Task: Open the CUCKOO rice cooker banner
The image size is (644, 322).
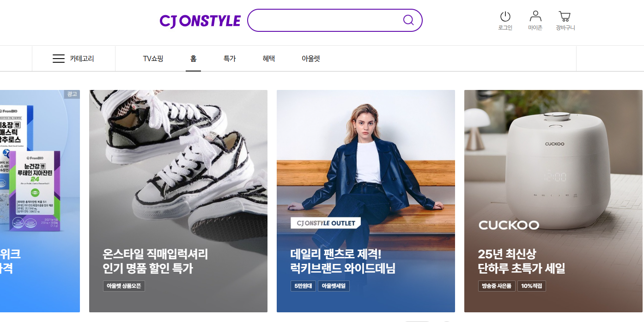Action: (x=553, y=201)
